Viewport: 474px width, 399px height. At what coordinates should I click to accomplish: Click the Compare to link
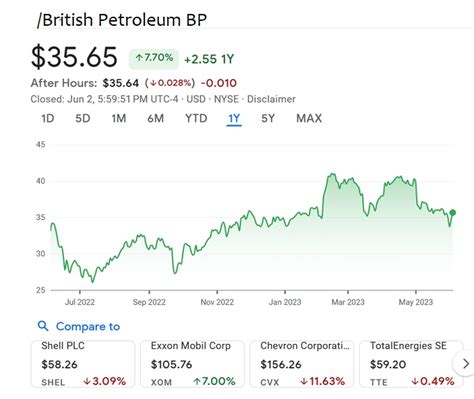(88, 326)
